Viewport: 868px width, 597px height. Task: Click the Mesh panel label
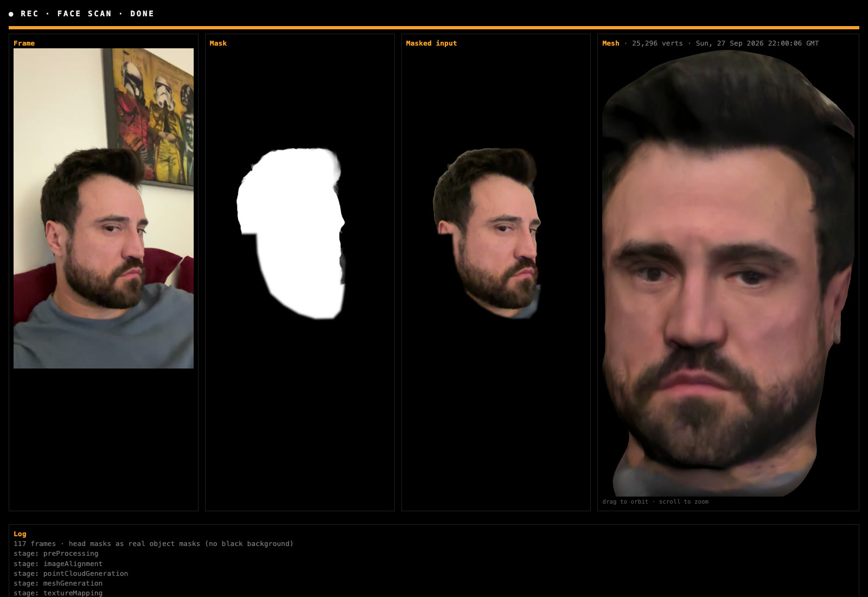click(x=610, y=43)
